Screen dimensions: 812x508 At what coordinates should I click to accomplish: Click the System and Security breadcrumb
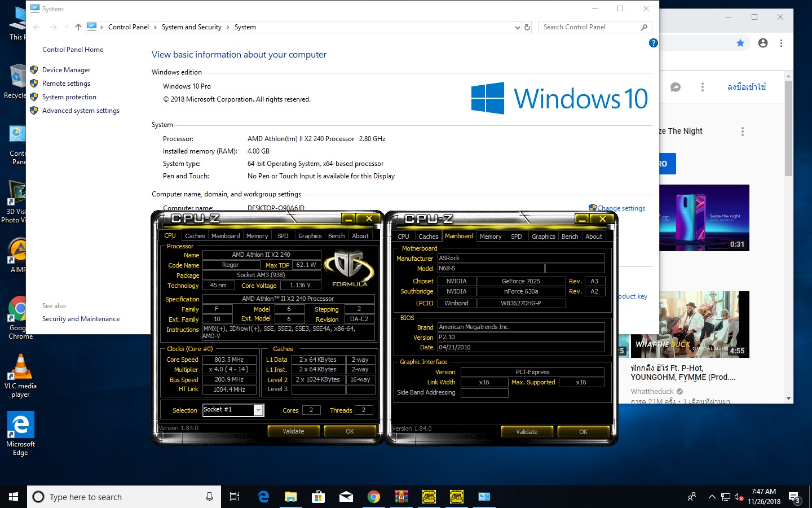click(191, 27)
